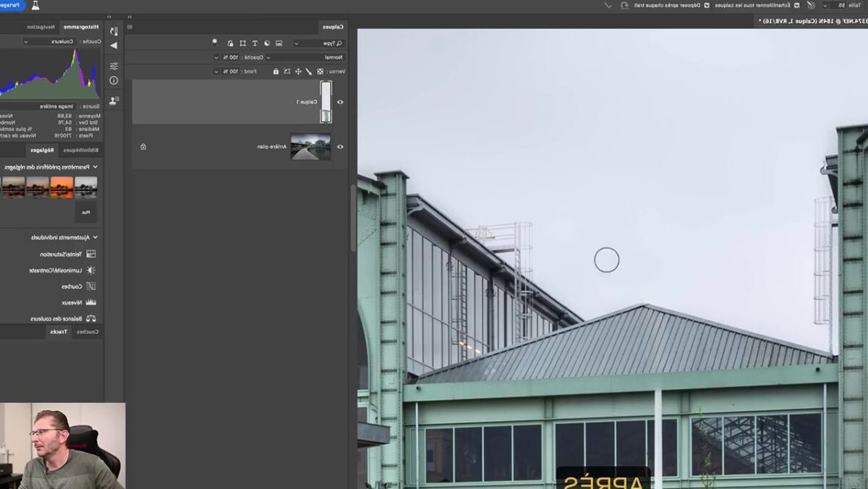The width and height of the screenshot is (868, 489).
Task: Switch to the Bibliothèques tab
Action: click(x=81, y=150)
